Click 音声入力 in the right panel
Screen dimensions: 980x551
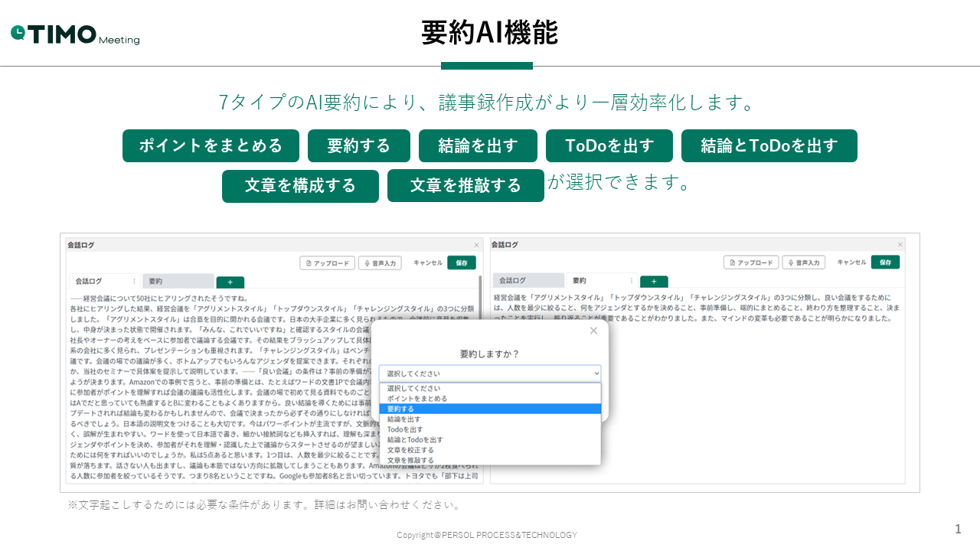(x=804, y=262)
